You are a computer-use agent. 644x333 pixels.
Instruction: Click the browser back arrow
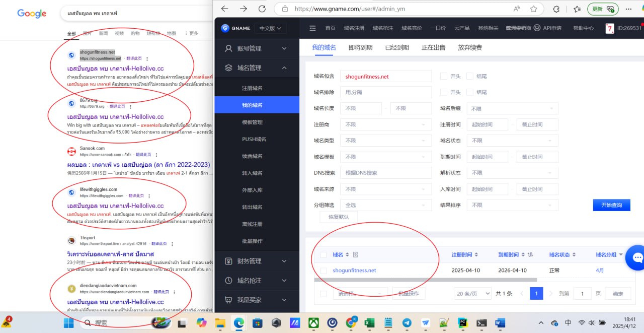[x=224, y=9]
